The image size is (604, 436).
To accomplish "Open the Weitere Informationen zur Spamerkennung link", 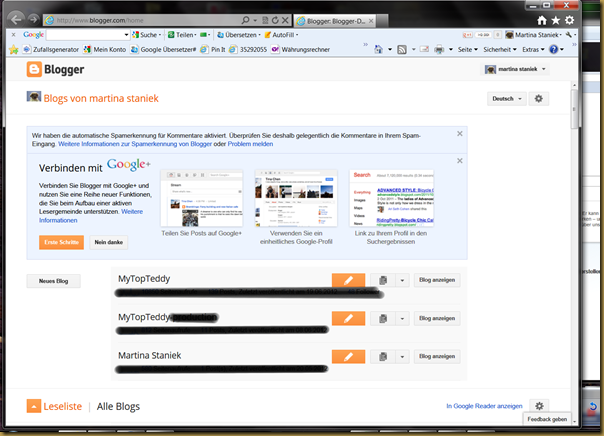I will pyautogui.click(x=135, y=144).
